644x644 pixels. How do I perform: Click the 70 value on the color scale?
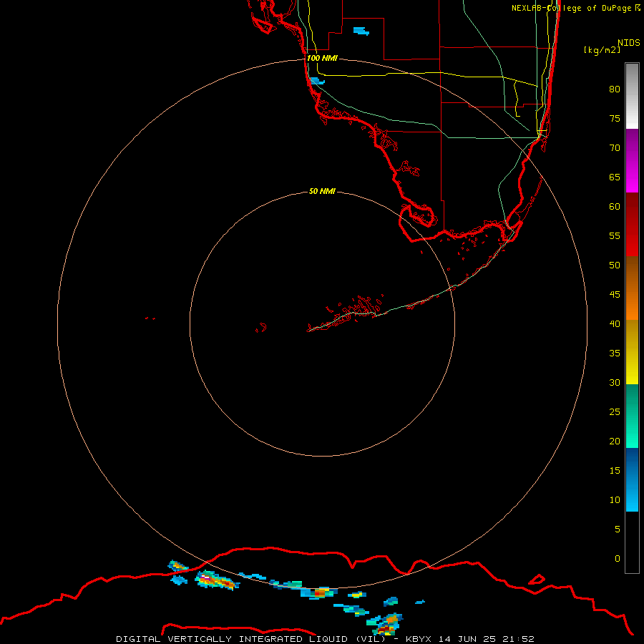615,148
